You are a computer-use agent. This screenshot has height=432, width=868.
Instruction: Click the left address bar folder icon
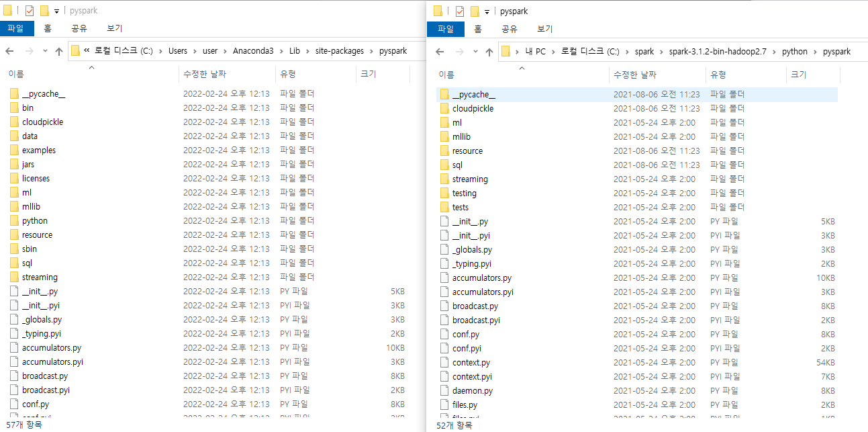click(x=75, y=50)
